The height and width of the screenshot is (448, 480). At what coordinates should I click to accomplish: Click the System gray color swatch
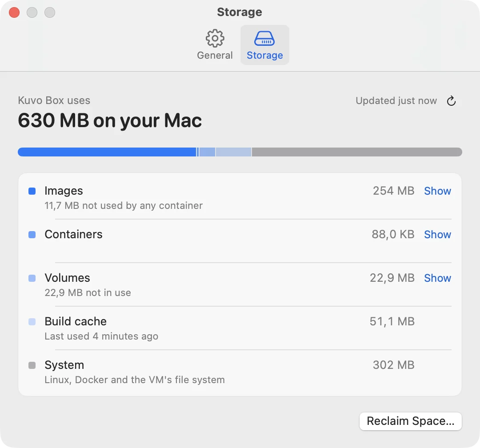(x=32, y=365)
